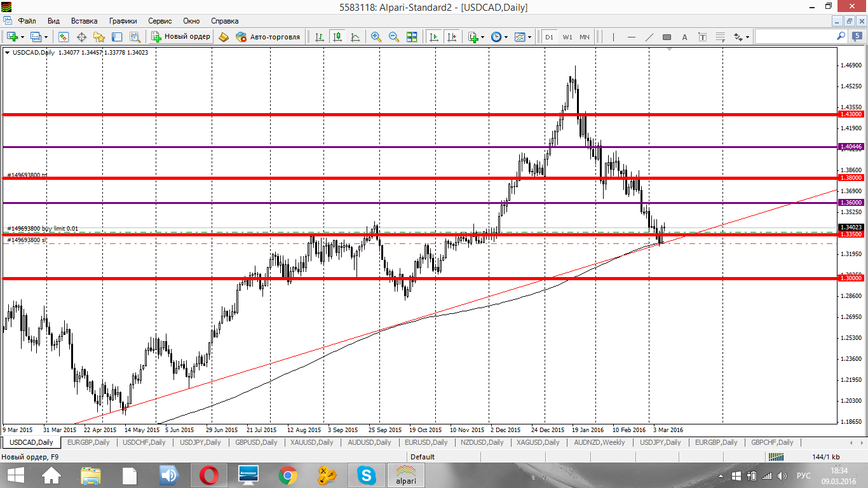This screenshot has width=868, height=488.
Task: Launch the Strategy Tester icon
Action: (x=135, y=37)
